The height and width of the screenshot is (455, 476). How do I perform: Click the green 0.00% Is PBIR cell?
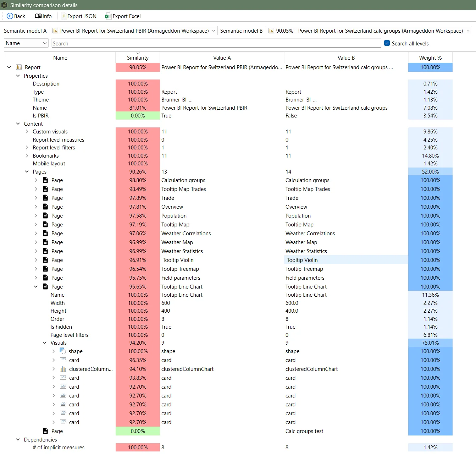pos(138,116)
